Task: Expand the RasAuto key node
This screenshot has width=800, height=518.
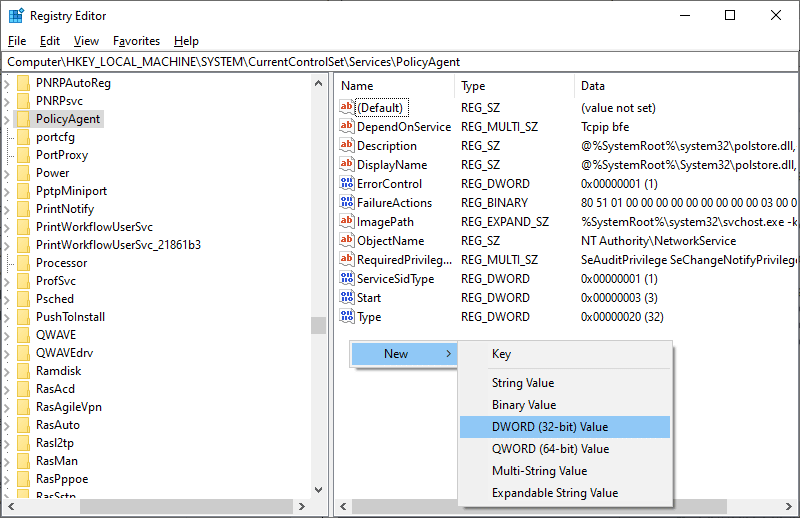Action: [x=7, y=426]
